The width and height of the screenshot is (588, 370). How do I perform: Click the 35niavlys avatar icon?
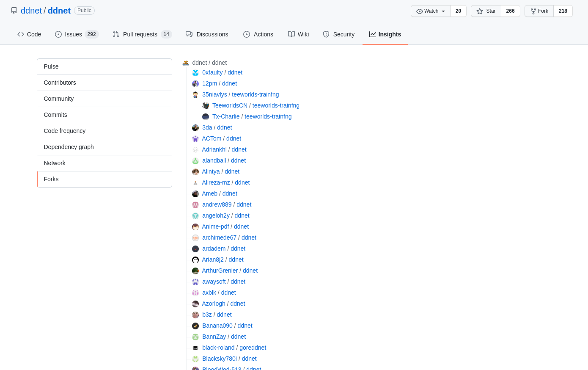tap(195, 95)
